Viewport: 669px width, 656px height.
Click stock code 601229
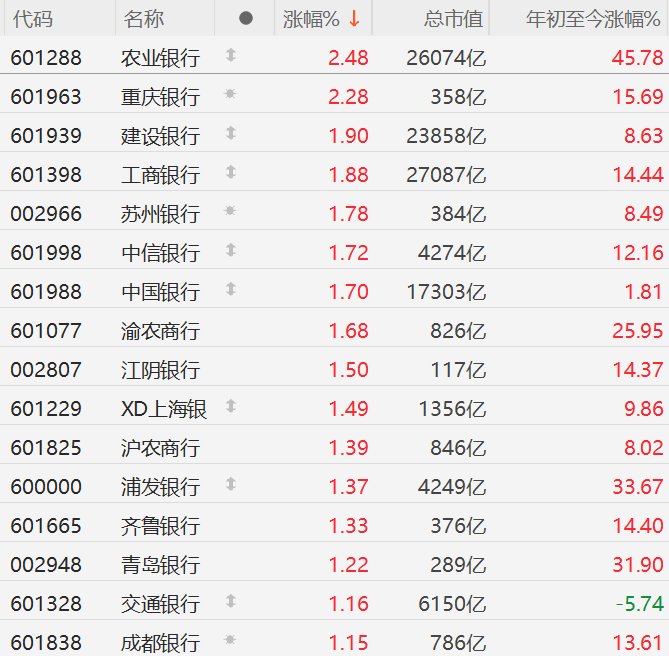click(x=46, y=409)
